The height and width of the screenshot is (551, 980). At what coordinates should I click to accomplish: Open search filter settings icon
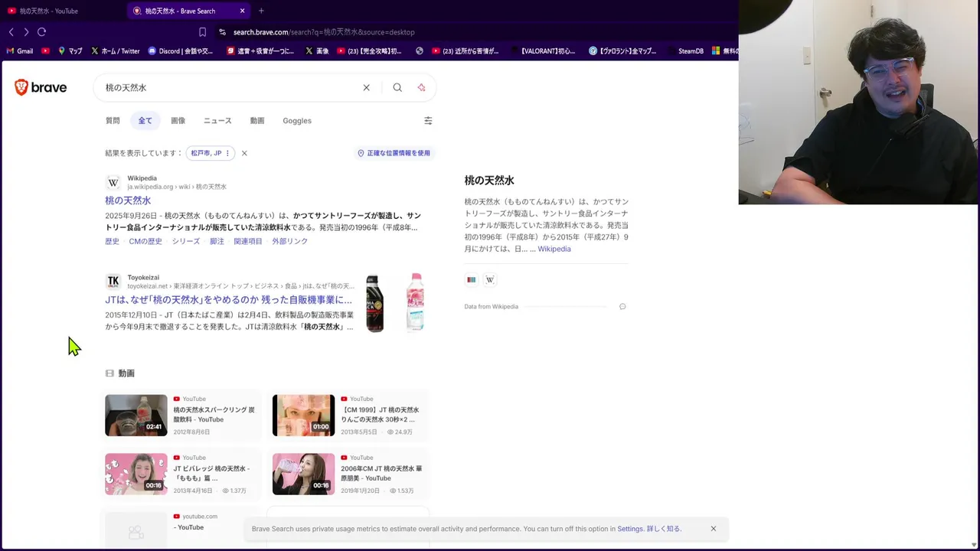[x=428, y=120]
